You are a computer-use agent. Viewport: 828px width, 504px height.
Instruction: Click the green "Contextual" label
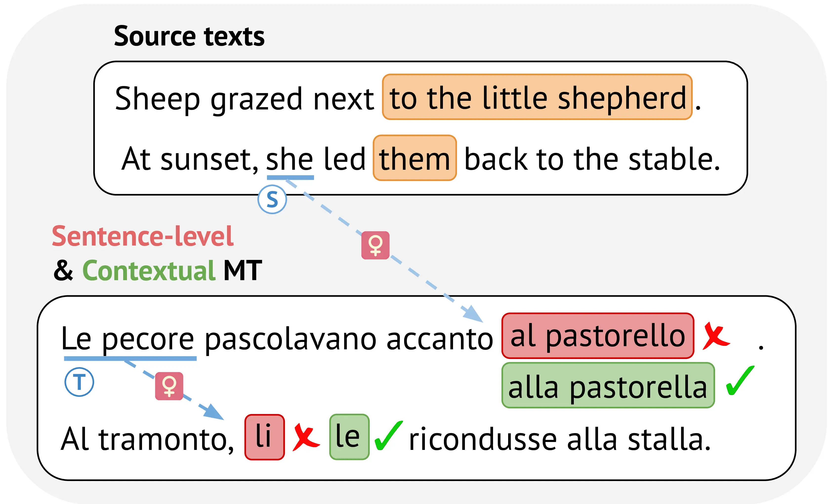[149, 271]
